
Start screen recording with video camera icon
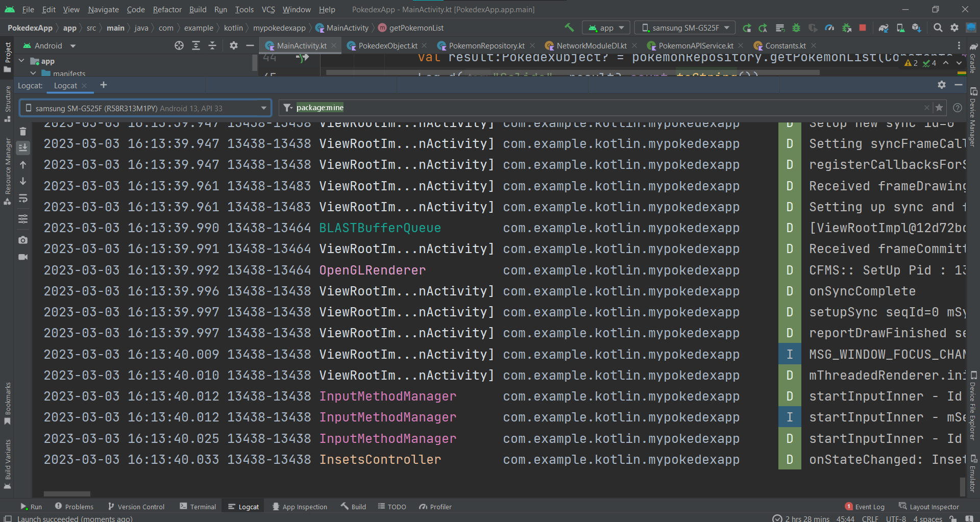click(23, 257)
